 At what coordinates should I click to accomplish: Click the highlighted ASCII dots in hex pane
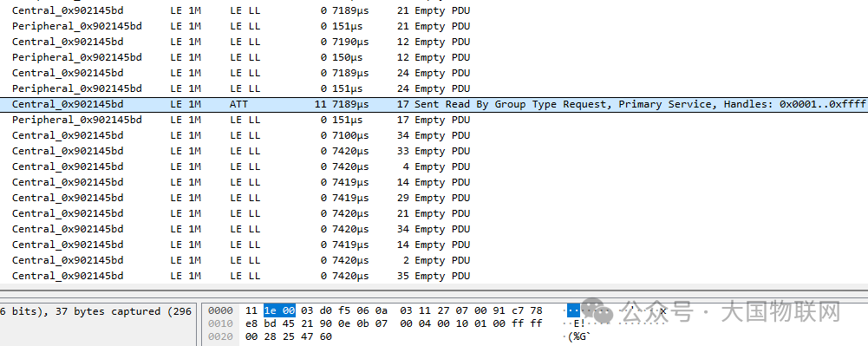tap(573, 310)
